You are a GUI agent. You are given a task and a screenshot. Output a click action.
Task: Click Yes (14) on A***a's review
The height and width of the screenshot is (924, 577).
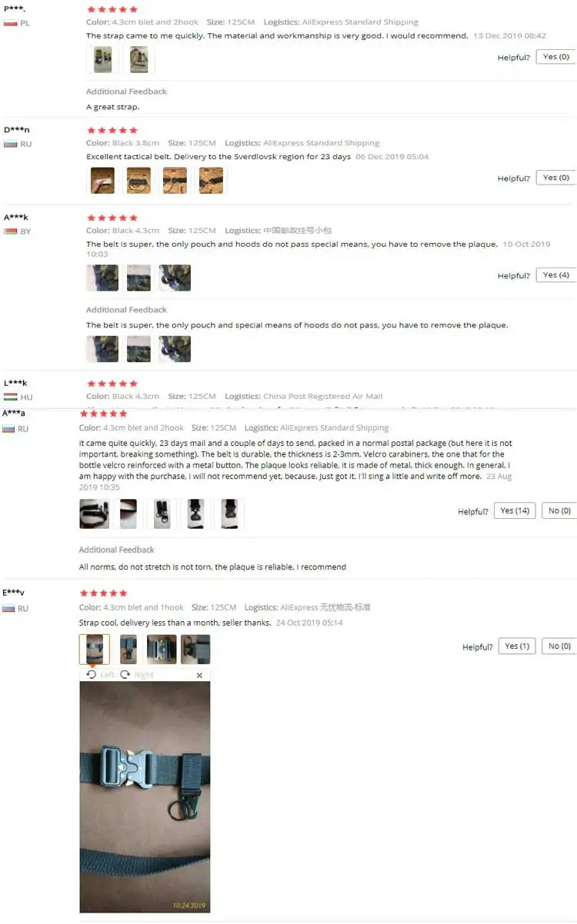click(515, 511)
